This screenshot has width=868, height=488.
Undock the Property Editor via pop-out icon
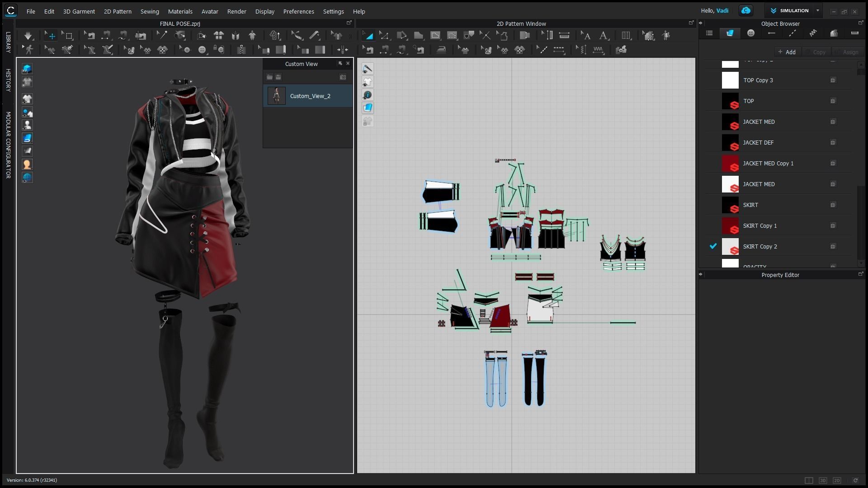click(860, 274)
